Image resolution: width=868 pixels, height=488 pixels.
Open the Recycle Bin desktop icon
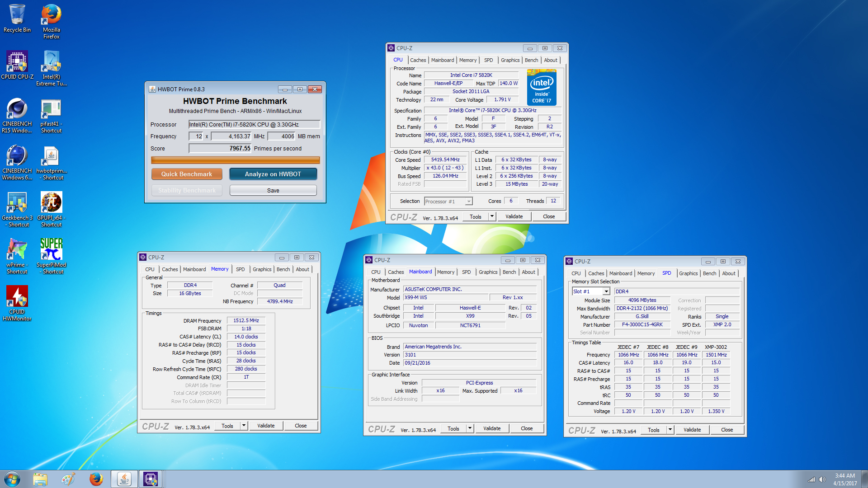[17, 19]
